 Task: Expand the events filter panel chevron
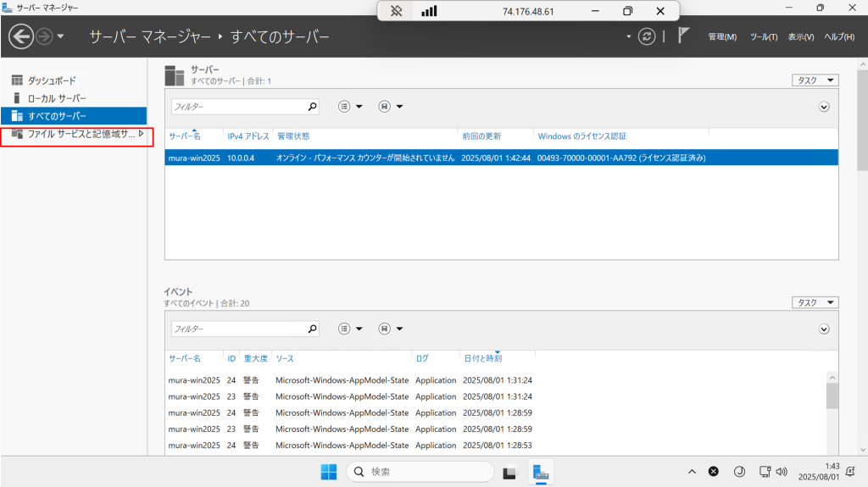tap(824, 329)
